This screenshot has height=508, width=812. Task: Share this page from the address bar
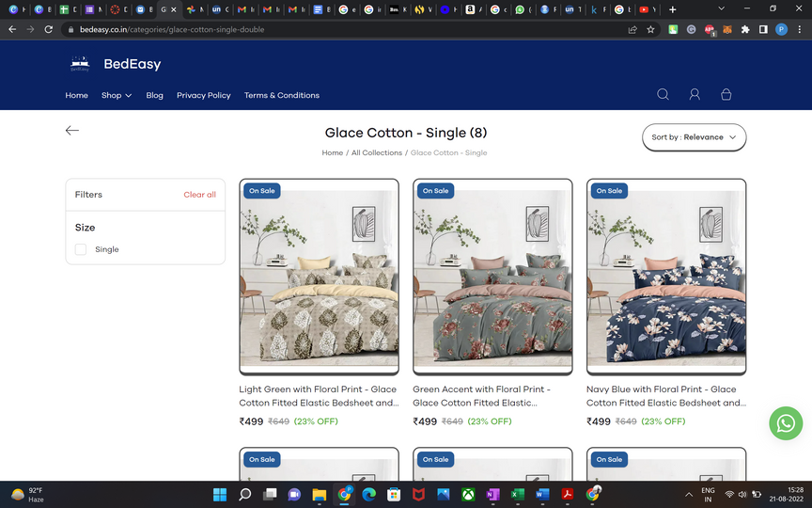click(x=632, y=29)
